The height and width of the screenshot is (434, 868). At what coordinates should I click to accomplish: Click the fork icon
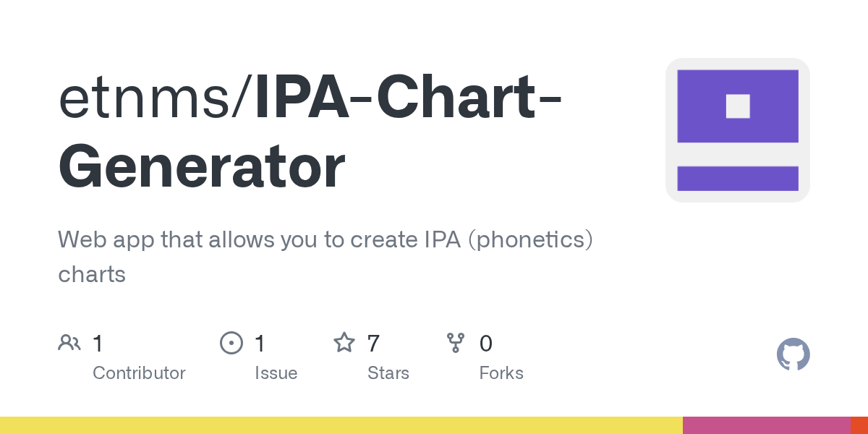click(456, 343)
